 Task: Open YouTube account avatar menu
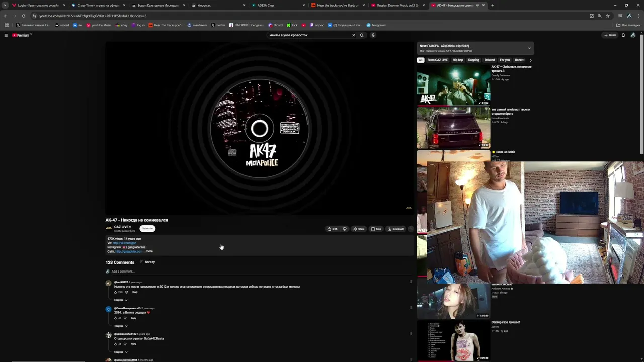[x=633, y=35]
